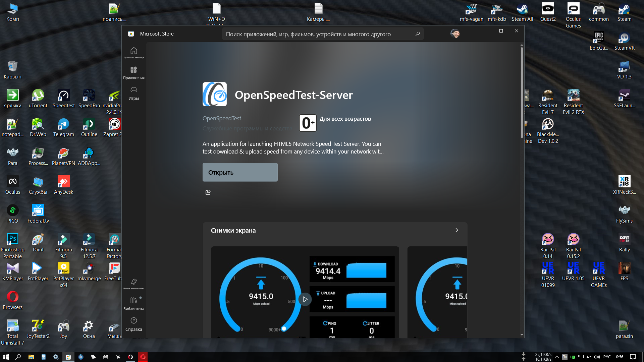644x362 pixels.
Task: Select the Oculus desktop shortcut
Action: [x=12, y=185]
